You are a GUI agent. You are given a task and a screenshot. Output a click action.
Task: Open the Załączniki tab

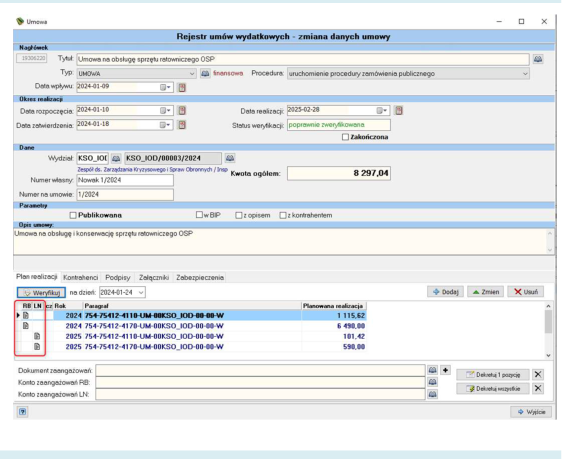pos(154,278)
